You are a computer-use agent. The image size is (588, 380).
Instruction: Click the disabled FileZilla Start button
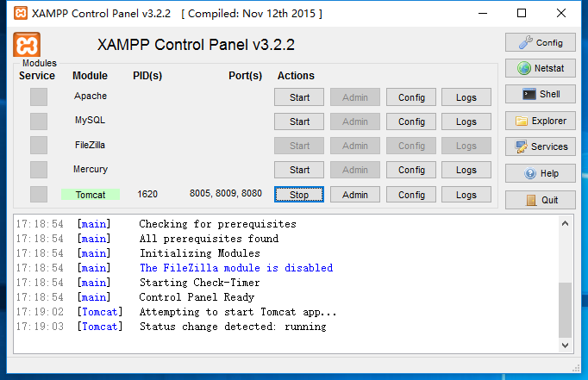tap(299, 146)
